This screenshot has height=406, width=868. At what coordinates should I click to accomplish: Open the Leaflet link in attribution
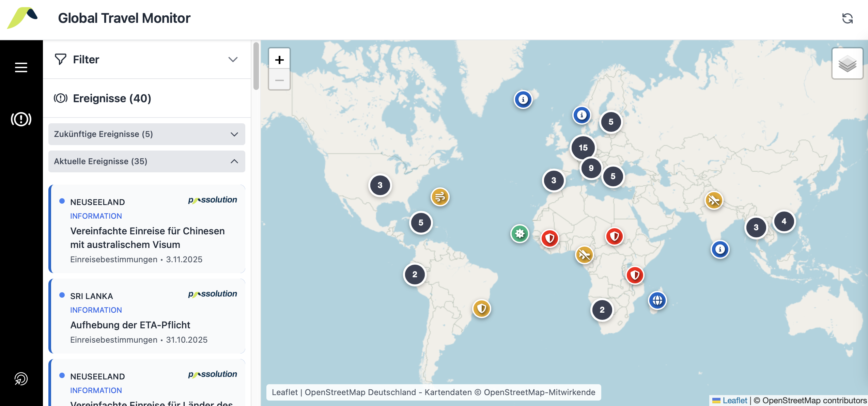coord(735,401)
